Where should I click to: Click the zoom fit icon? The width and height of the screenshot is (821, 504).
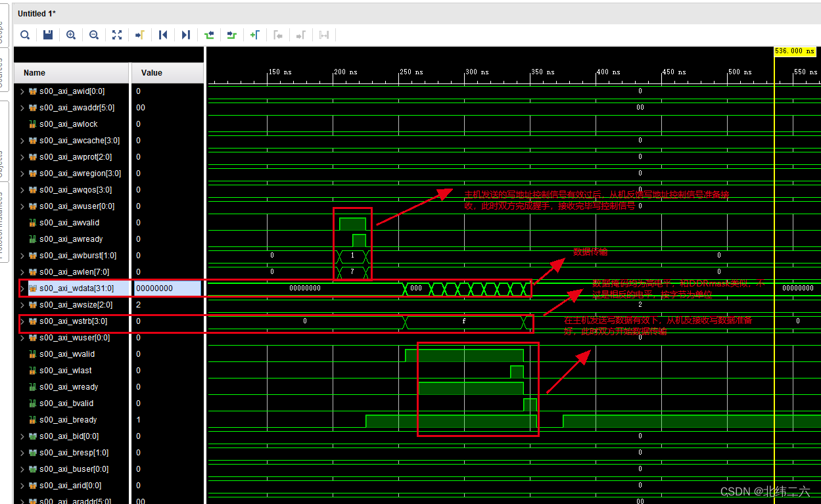(117, 35)
